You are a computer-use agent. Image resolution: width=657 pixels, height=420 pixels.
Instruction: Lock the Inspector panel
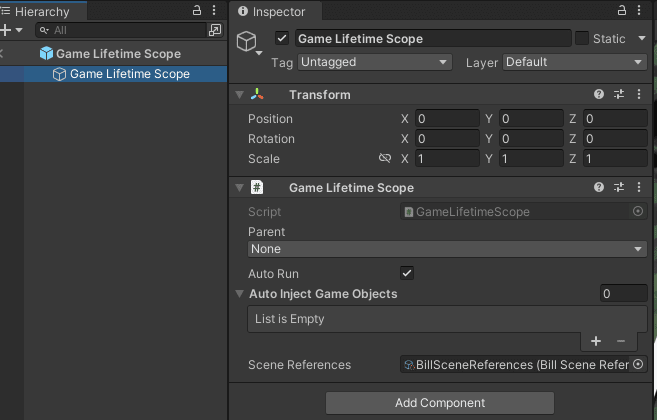(622, 10)
